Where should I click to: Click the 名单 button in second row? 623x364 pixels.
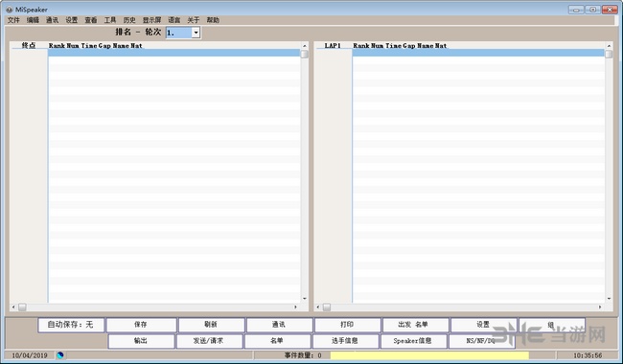pyautogui.click(x=277, y=341)
